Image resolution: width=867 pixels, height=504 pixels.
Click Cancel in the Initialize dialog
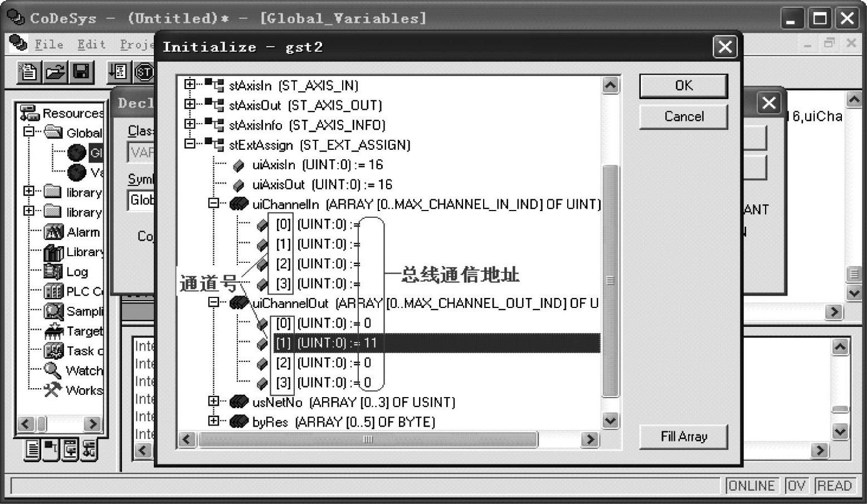coord(684,117)
